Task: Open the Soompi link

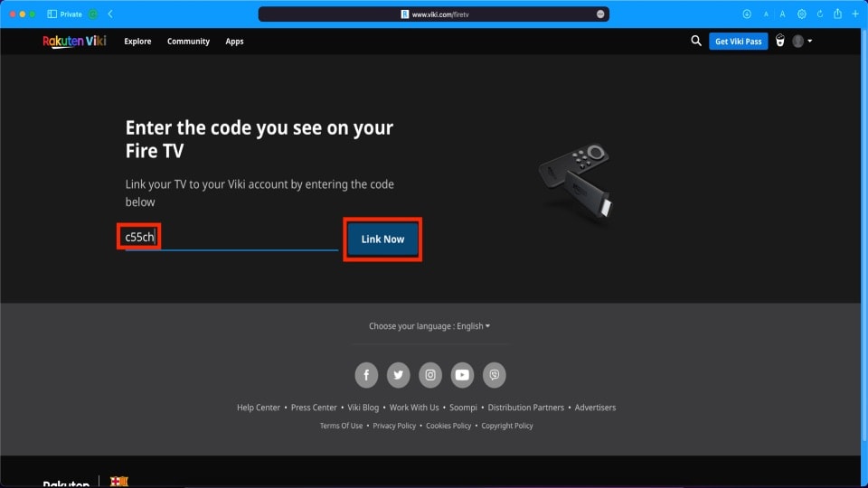Action: 463,408
